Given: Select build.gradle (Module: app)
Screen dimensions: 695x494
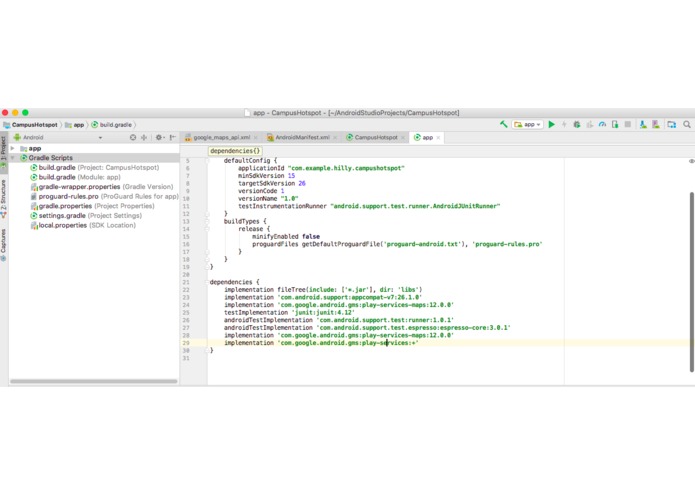Looking at the screenshot, I should 75,177.
